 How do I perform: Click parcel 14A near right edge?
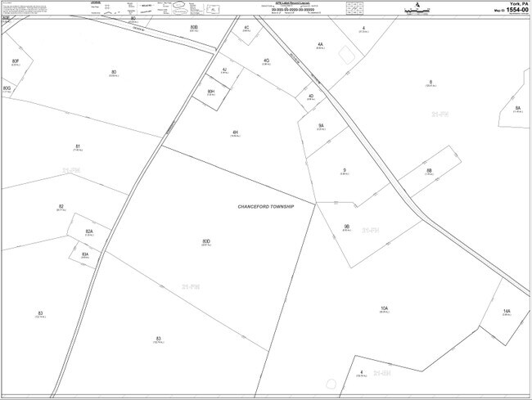pos(507,312)
